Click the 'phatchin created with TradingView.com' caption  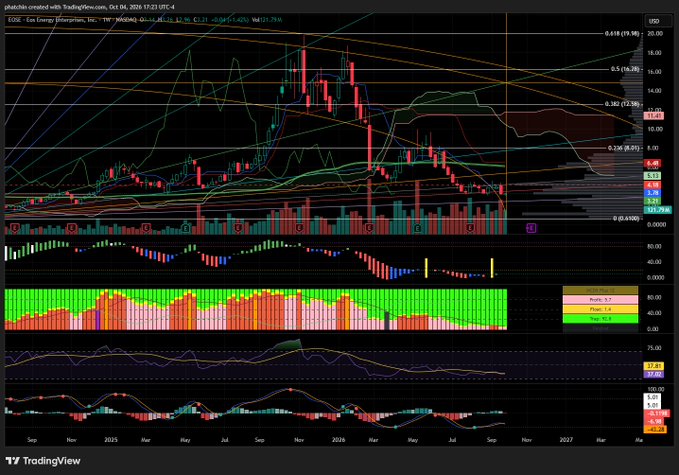pos(55,7)
